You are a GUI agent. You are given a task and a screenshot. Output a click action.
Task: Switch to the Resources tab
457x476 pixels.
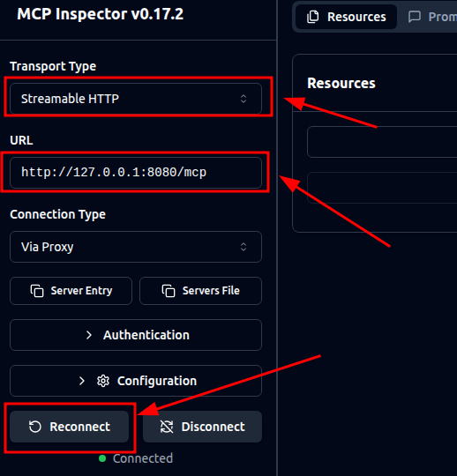tap(346, 17)
